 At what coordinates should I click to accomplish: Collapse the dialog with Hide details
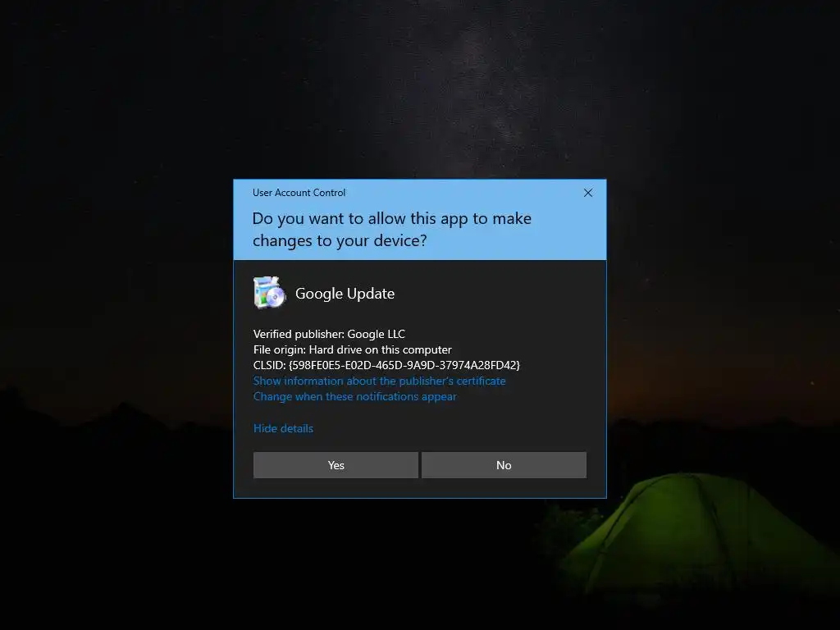(x=283, y=428)
